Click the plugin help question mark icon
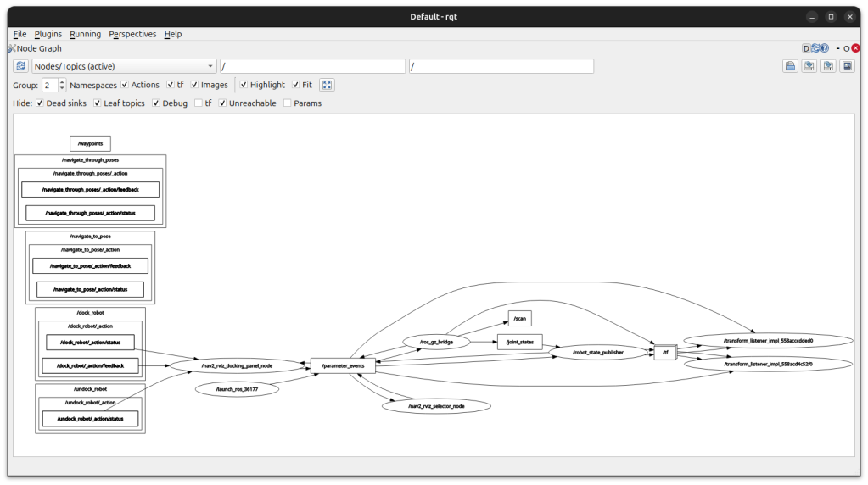The height and width of the screenshot is (485, 868). (824, 48)
